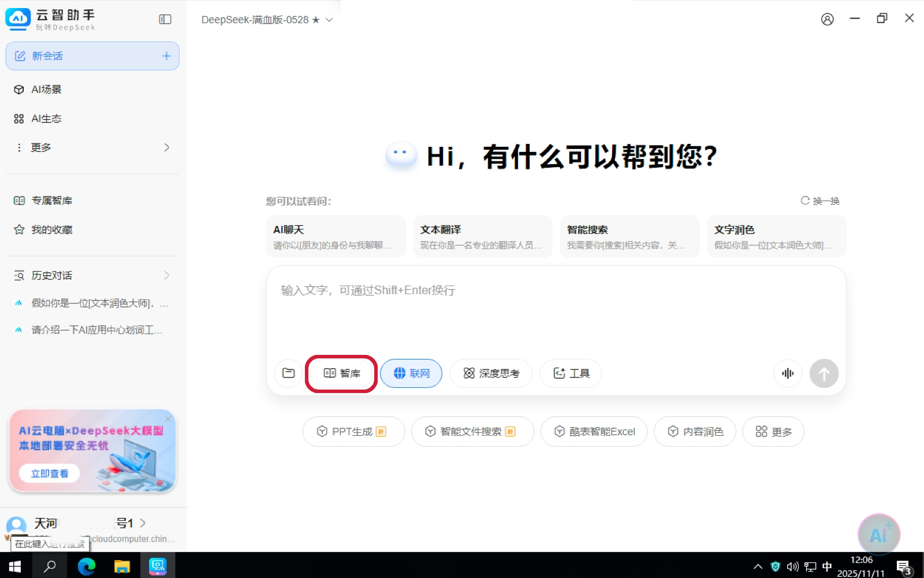Click the network tray icon
This screenshot has height=578, width=924.
[x=810, y=566]
